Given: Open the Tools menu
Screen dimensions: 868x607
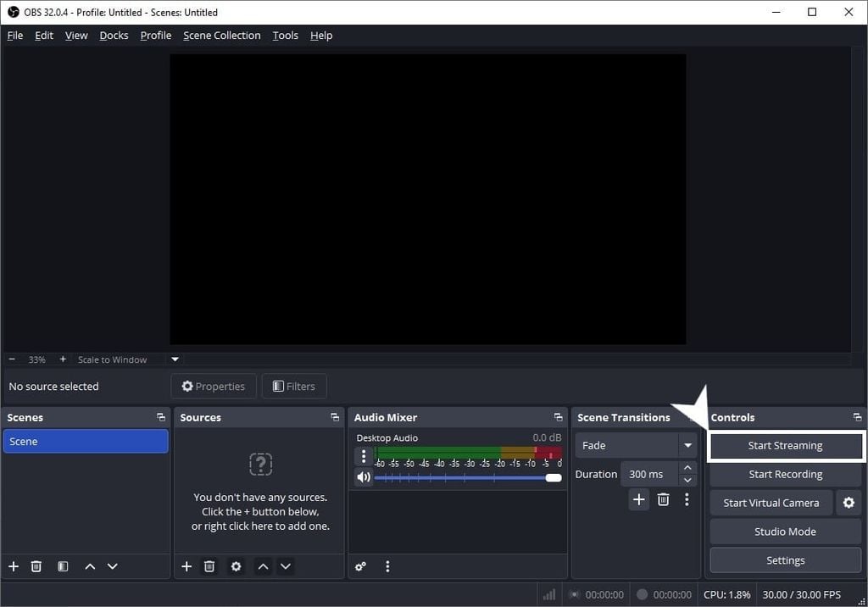Looking at the screenshot, I should [x=285, y=35].
